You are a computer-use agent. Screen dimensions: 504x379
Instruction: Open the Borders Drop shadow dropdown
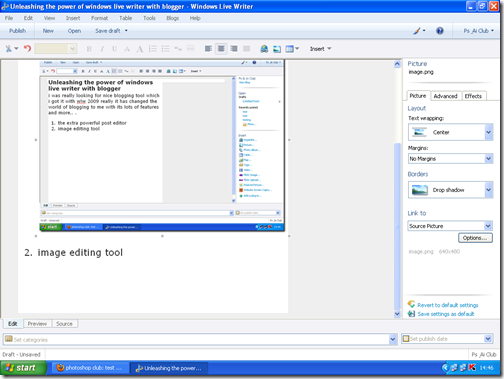coord(450,190)
